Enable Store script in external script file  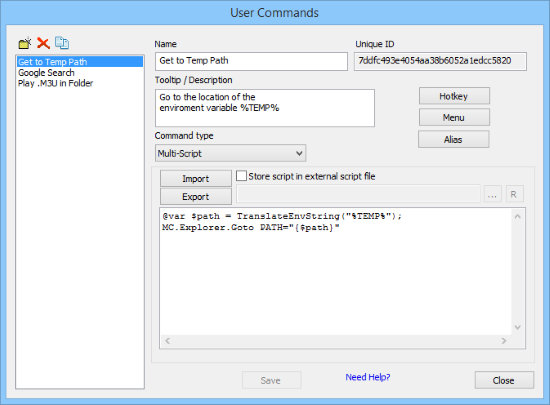(241, 176)
